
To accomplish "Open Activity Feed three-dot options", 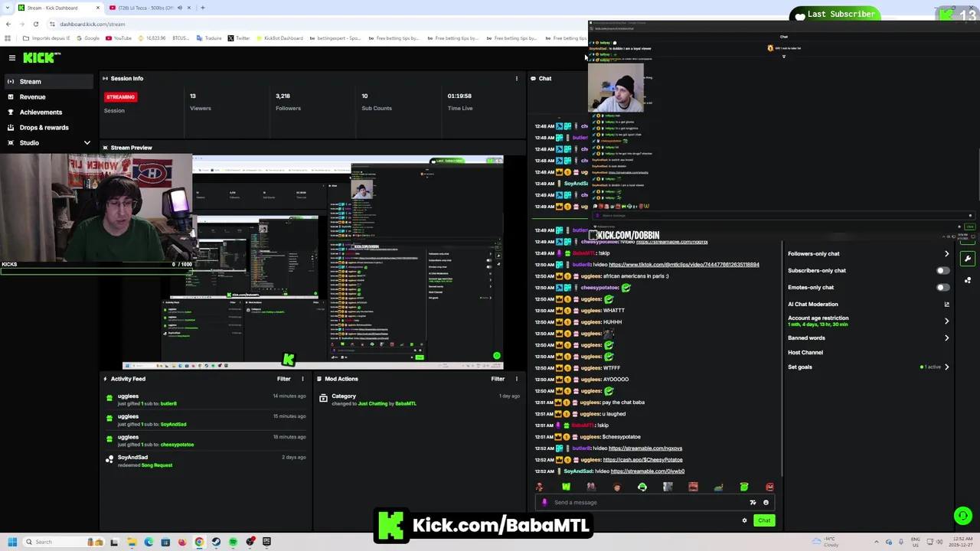I will pyautogui.click(x=302, y=379).
